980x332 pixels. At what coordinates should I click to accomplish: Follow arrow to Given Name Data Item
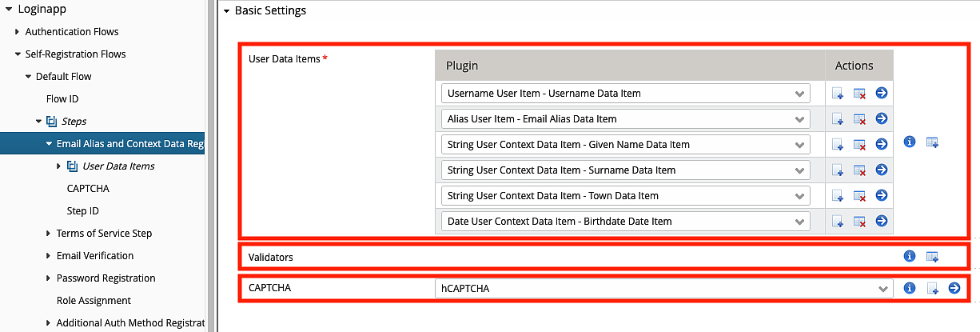coord(882,144)
